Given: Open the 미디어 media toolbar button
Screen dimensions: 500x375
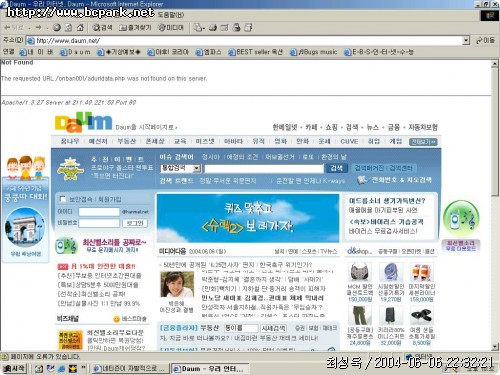Looking at the screenshot, I should tap(171, 28).
